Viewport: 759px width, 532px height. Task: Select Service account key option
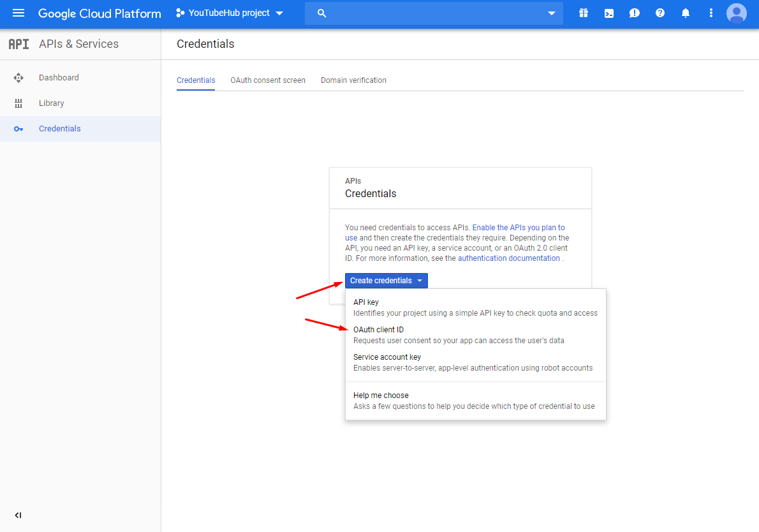[387, 357]
